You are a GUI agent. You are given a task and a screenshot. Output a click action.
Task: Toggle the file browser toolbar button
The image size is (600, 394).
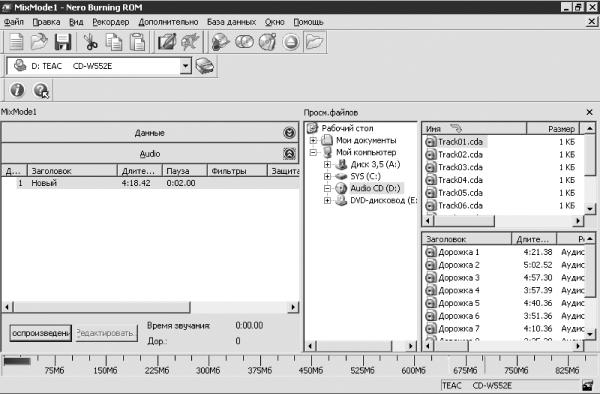315,42
